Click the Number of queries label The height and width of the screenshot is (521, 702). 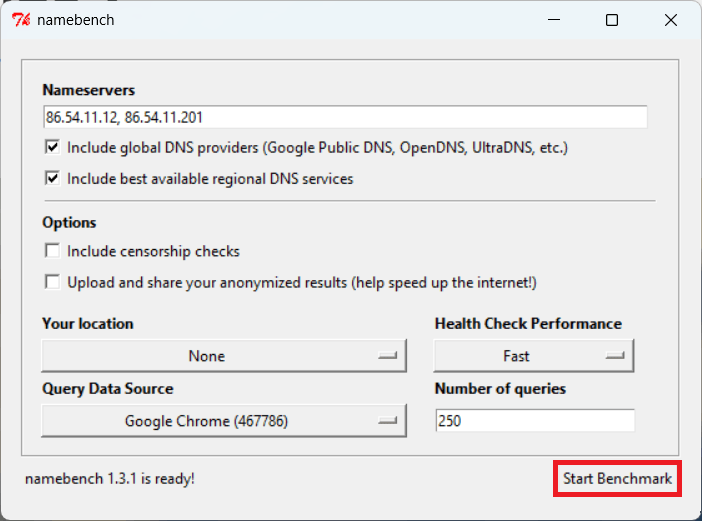pyautogui.click(x=500, y=389)
